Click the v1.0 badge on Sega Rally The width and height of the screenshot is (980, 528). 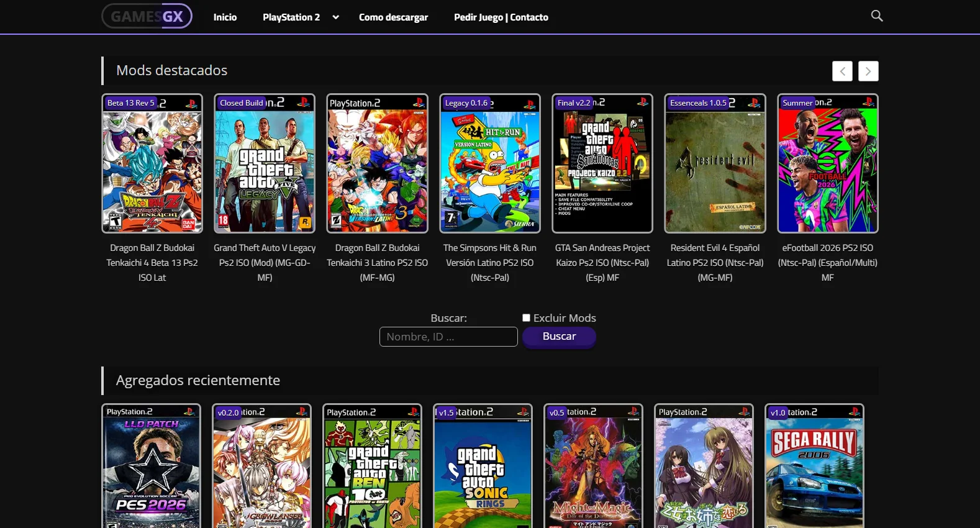pos(778,412)
